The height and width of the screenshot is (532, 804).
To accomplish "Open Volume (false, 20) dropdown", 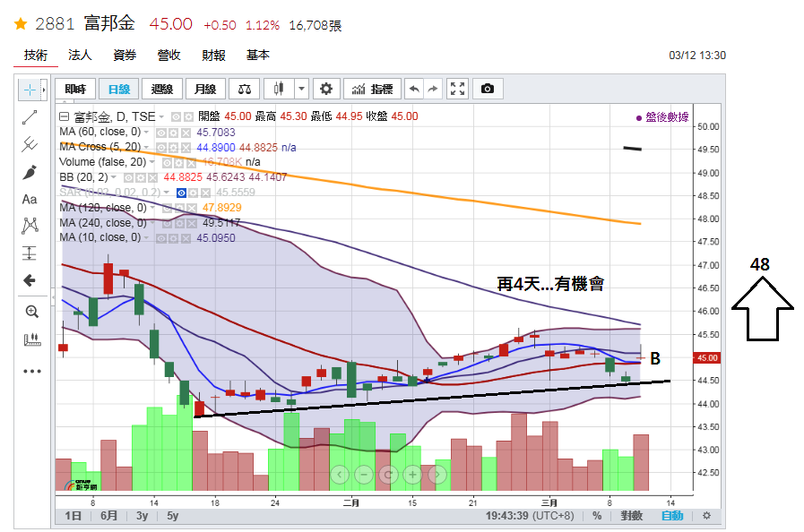I will [x=151, y=162].
